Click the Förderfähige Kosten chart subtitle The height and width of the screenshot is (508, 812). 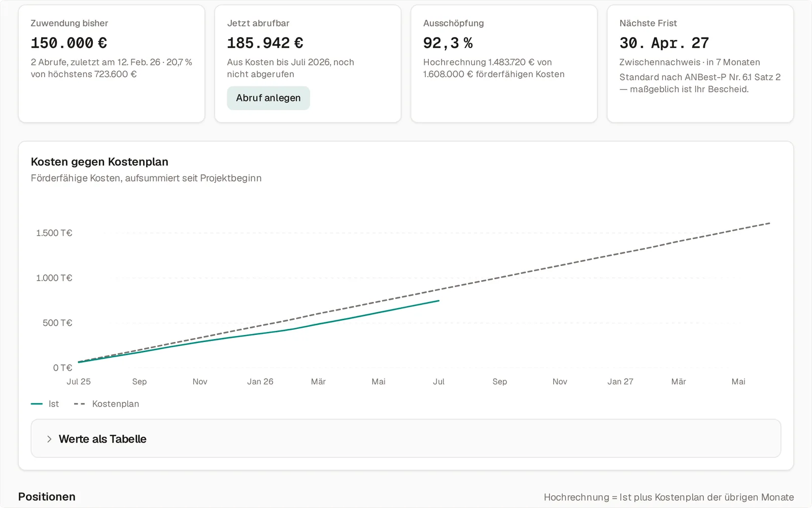pyautogui.click(x=146, y=178)
